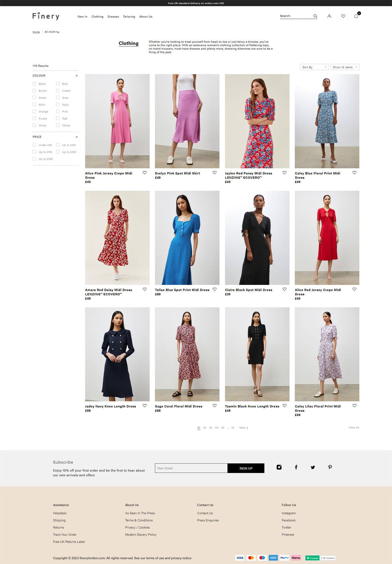Click the PayPal payment icon
The image size is (392, 564).
coord(285,558)
